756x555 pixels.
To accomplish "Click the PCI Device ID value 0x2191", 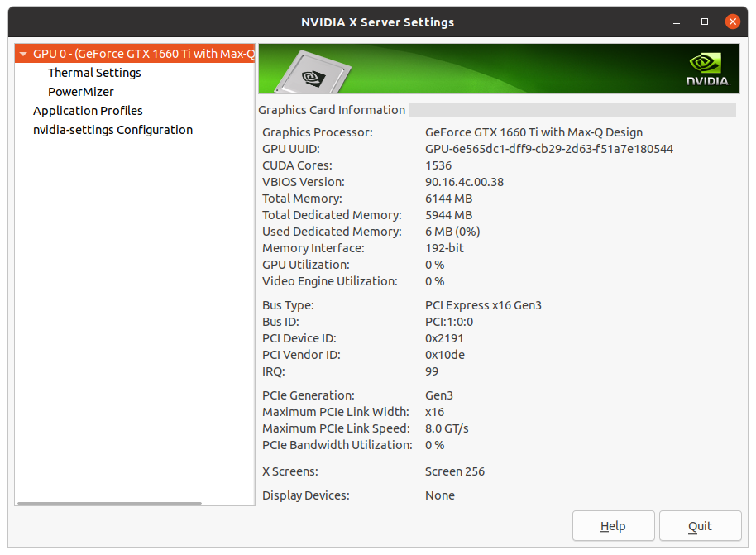I will (444, 338).
